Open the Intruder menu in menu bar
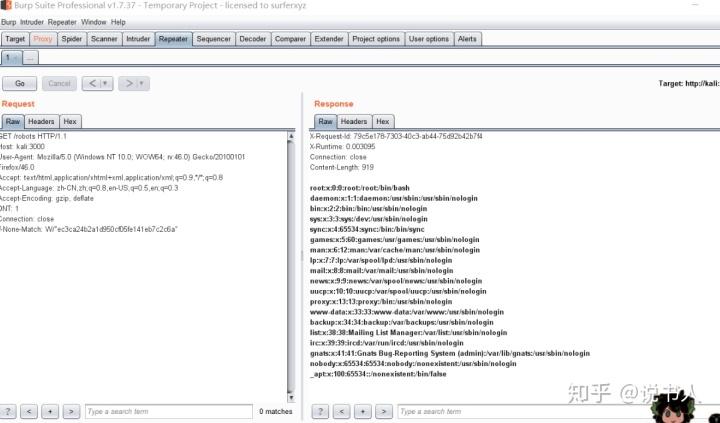 [32, 22]
